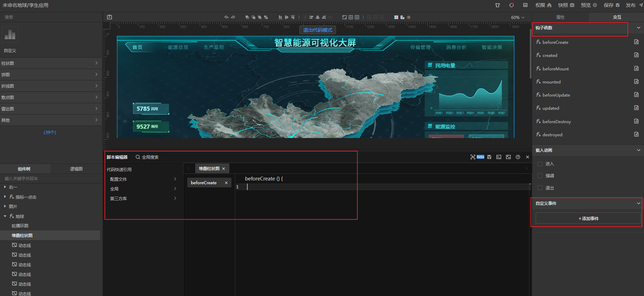Open the created hook edit icon

tap(636, 55)
